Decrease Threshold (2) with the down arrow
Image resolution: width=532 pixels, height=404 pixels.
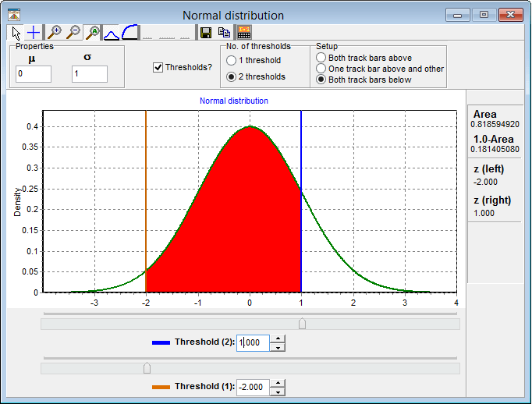coord(278,347)
